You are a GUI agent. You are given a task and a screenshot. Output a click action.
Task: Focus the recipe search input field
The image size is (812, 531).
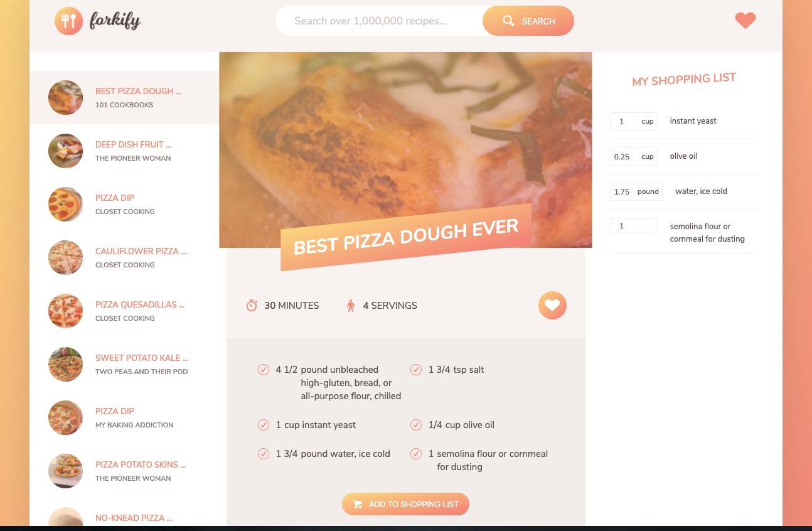pos(380,21)
